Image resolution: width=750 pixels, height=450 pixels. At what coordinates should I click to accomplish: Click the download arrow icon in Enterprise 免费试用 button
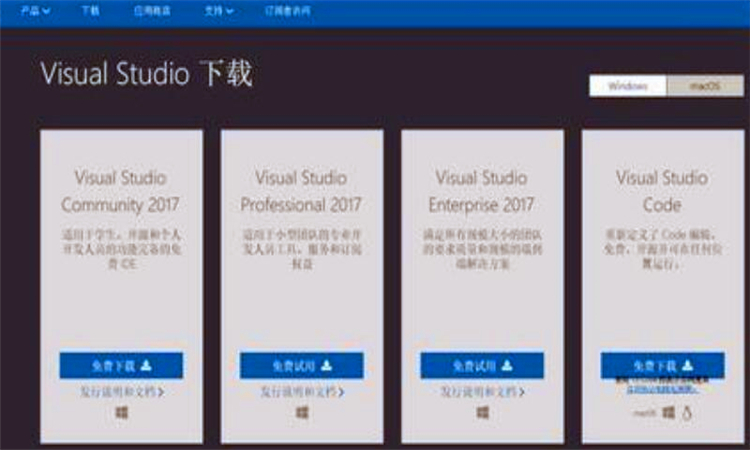pyautogui.click(x=507, y=366)
